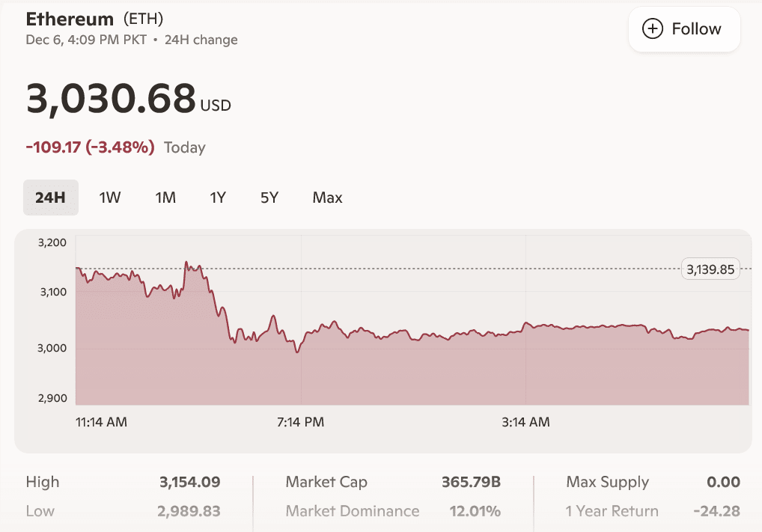Image resolution: width=762 pixels, height=532 pixels.
Task: Click the 3,139.85 previous close label
Action: [710, 269]
